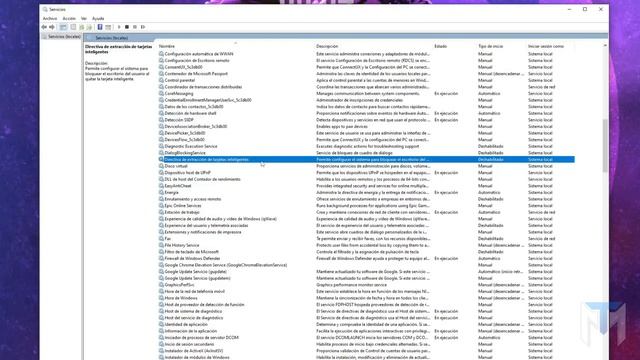640x360 pixels.
Task: Click the vertical scrollbar thumb of services list
Action: (x=605, y=145)
